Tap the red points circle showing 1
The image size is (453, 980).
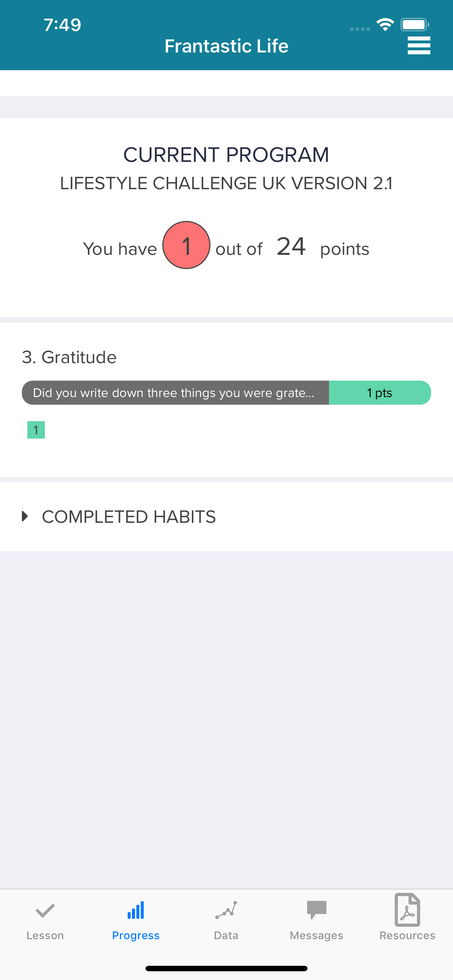[186, 245]
